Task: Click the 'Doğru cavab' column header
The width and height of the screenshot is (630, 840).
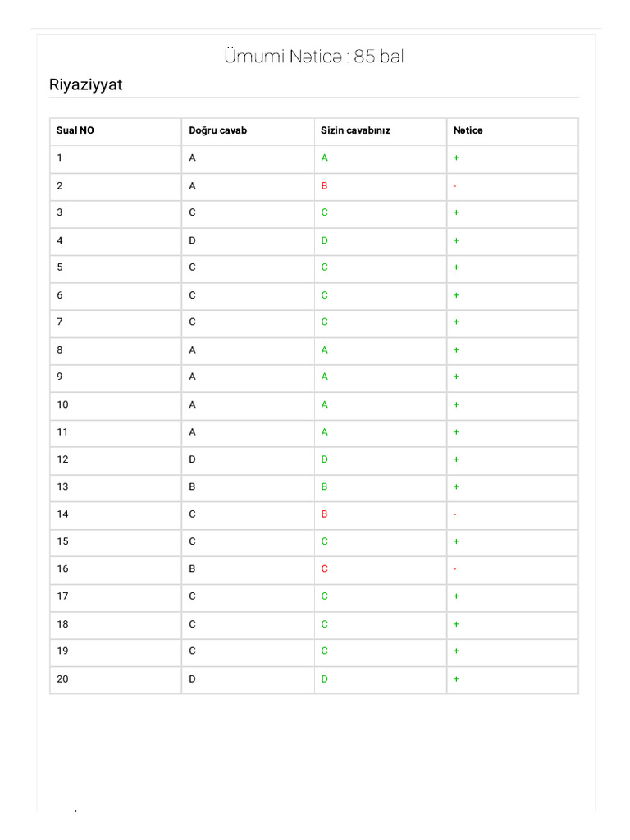Action: 218,130
